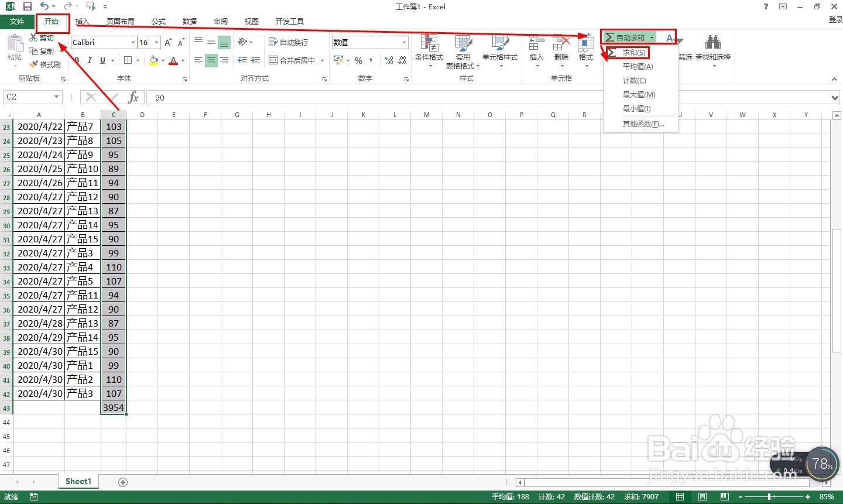Click the red font color A
Image resolution: width=843 pixels, height=504 pixels.
[173, 60]
